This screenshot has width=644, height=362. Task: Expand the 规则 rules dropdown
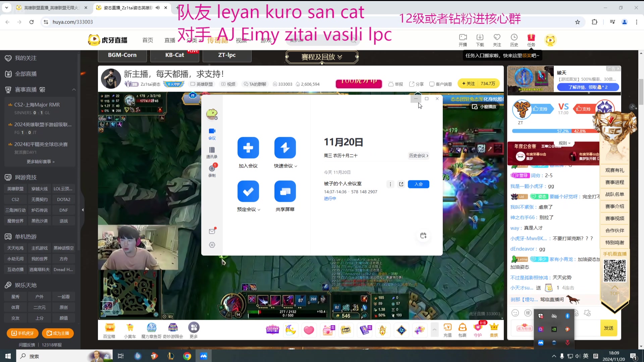coord(565,143)
